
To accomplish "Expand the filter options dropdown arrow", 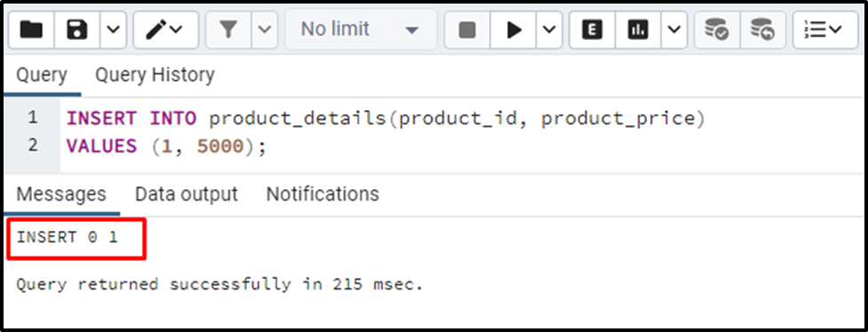I will click(x=265, y=30).
